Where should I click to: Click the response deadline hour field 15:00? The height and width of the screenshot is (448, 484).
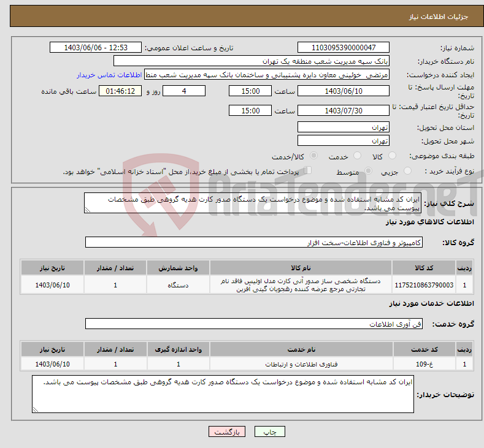pyautogui.click(x=250, y=91)
